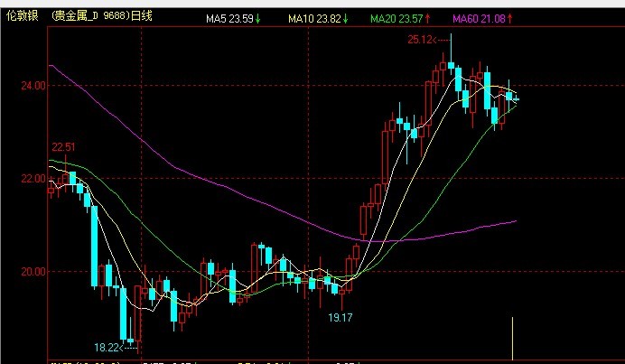Click the right end of purple MA60 line
The width and height of the screenshot is (625, 364).
[x=515, y=220]
